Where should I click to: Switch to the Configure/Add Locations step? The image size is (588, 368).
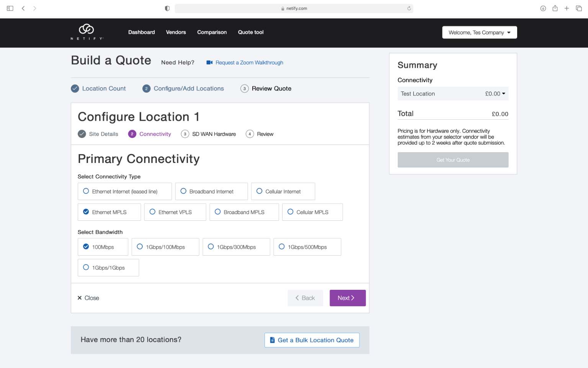tap(189, 89)
